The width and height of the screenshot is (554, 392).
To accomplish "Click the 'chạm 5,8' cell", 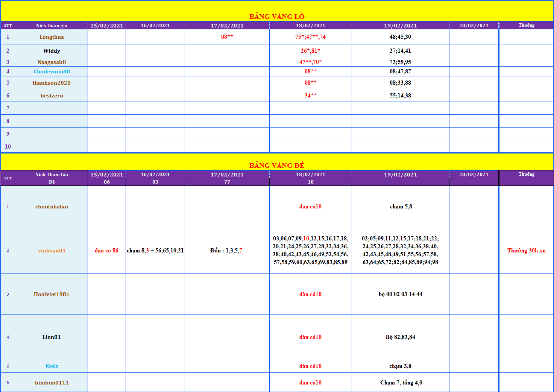I will pos(401,207).
